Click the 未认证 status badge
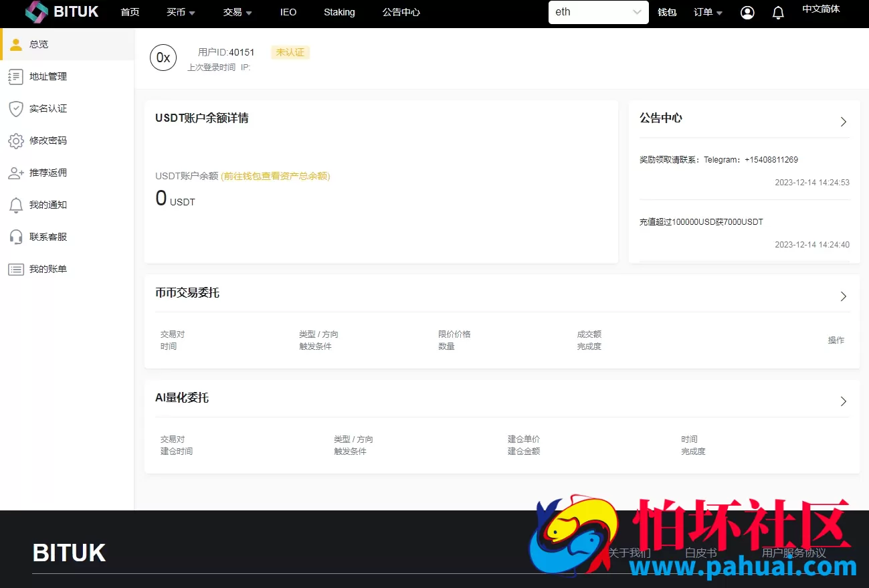Screen dimensions: 869x588 [x=290, y=52]
